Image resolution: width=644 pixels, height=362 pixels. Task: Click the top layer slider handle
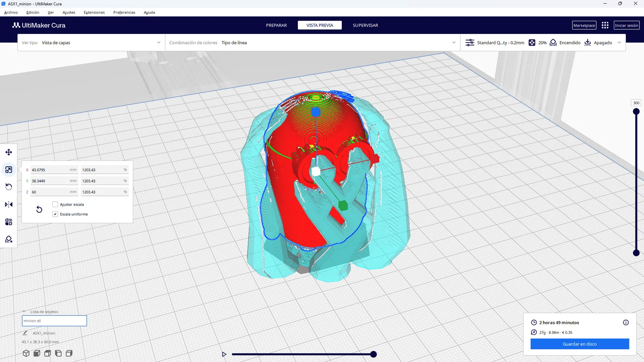click(x=636, y=111)
